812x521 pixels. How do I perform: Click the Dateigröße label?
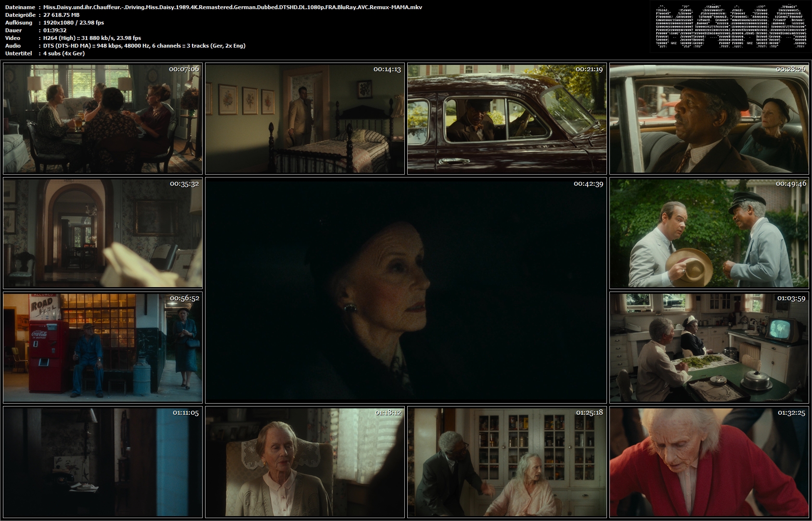coord(20,15)
